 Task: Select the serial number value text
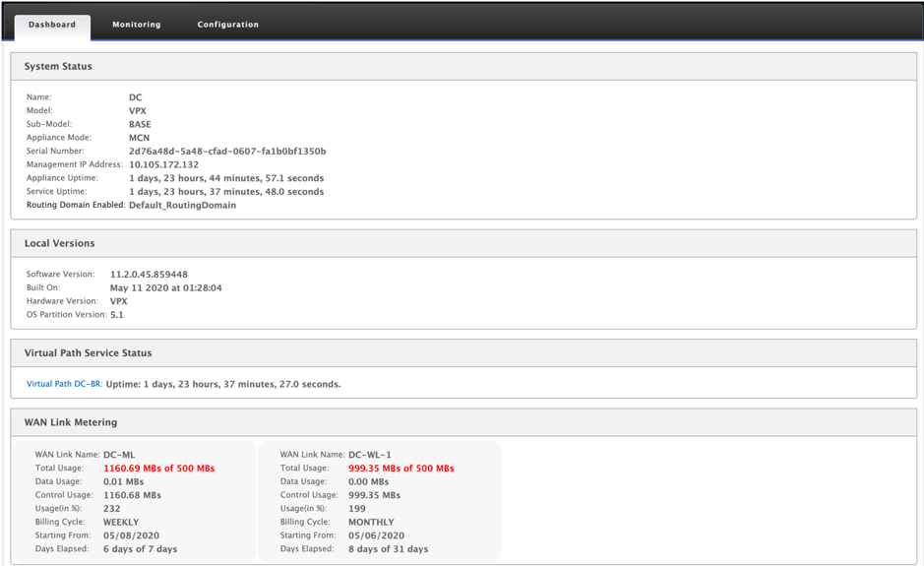pyautogui.click(x=227, y=151)
